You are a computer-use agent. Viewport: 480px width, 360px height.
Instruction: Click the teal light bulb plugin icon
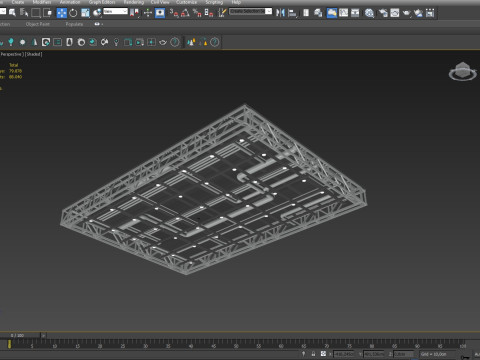[x=116, y=42]
